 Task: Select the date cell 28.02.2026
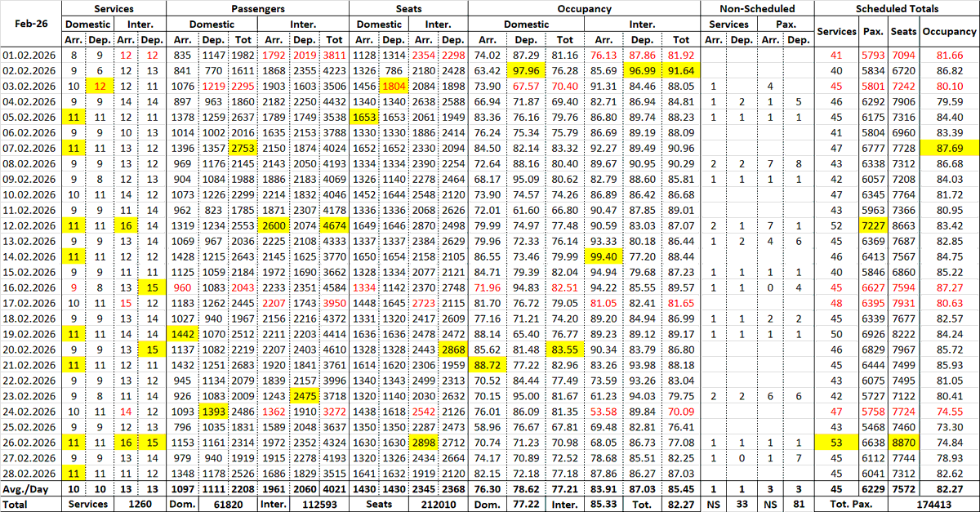(31, 472)
